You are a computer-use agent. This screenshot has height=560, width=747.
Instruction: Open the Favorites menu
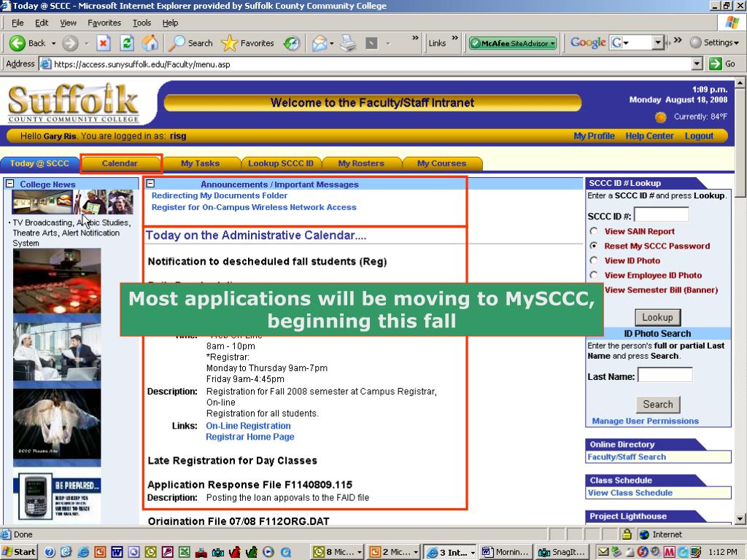pos(104,23)
